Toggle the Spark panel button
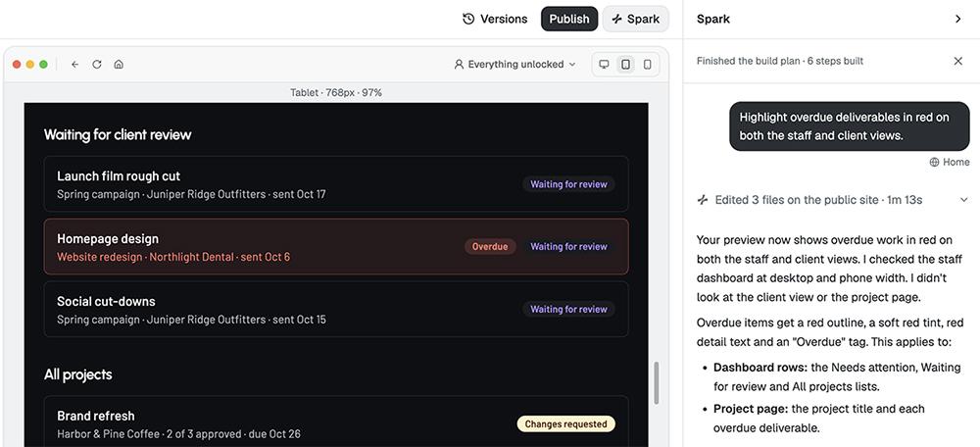 point(636,19)
